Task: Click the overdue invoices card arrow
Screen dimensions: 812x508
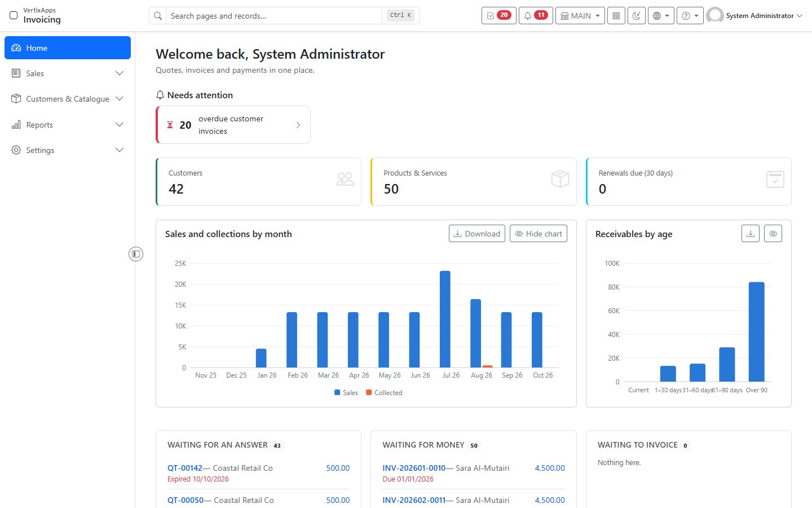Action: pos(298,125)
